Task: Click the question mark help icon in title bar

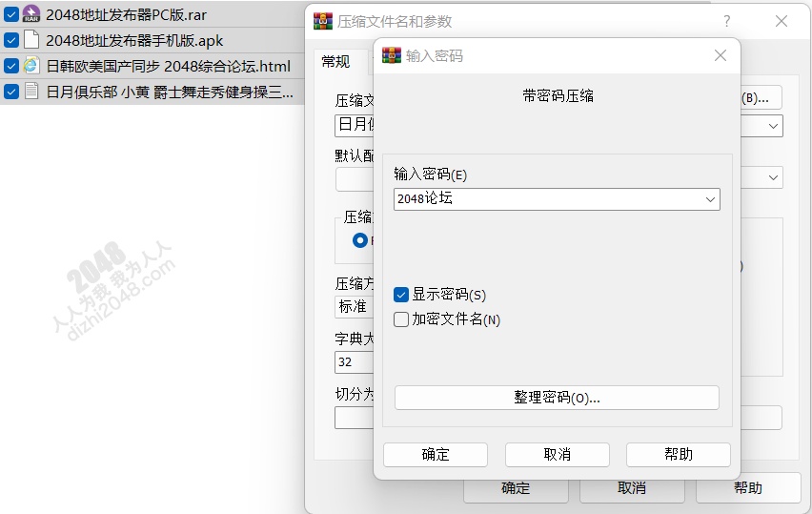Action: point(727,21)
